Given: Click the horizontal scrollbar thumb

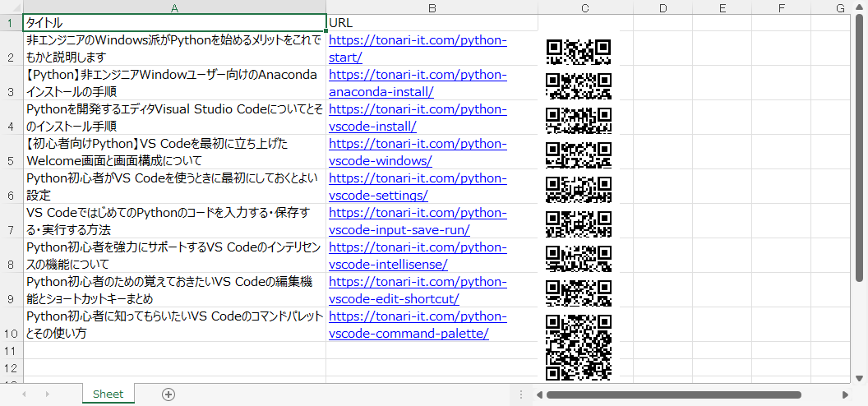Looking at the screenshot, I should point(674,395).
